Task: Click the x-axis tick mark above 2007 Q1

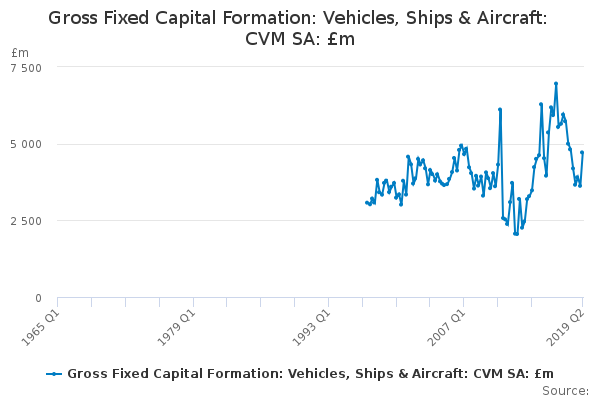Action: coord(463,302)
